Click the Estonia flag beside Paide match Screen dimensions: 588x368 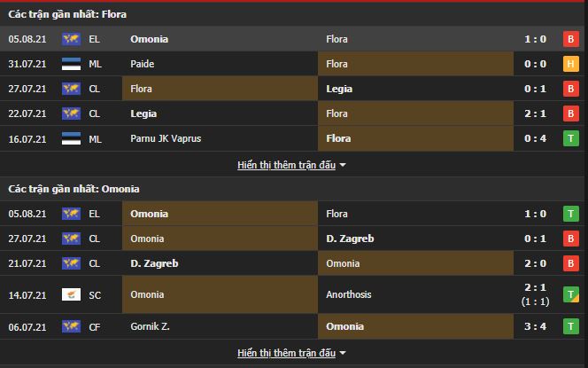(71, 64)
